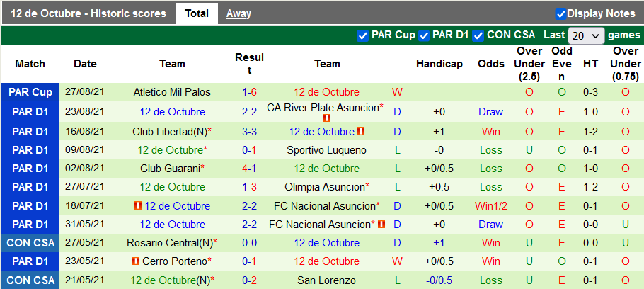Click the card icon before 12 de Octubre on 18/07/21
644x289 pixels.
137,206
